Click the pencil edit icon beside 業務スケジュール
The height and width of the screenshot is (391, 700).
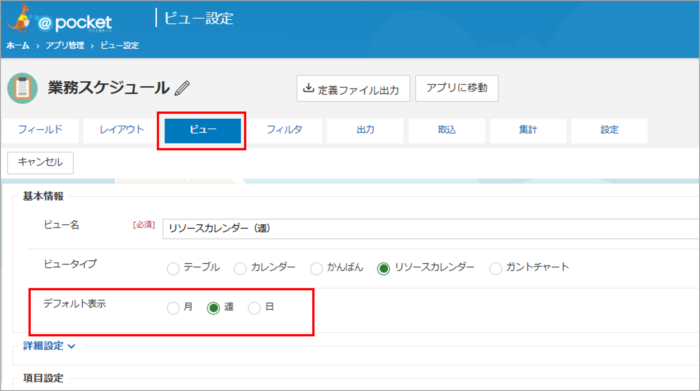182,88
